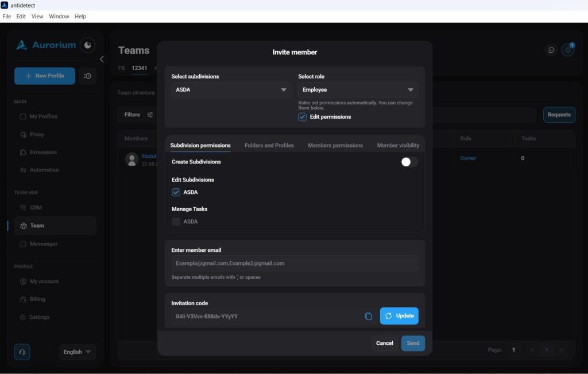Screen dimensions: 588x374
Task: Click the ktotut member name link
Action: tap(149, 156)
